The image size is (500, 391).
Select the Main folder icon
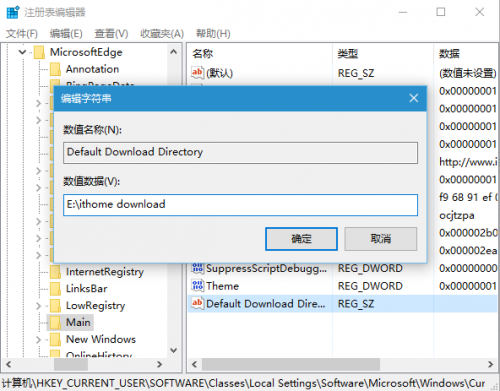pos(55,323)
